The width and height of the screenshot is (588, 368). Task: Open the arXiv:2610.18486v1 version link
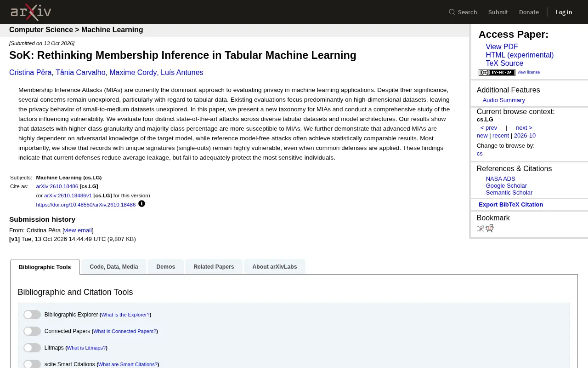(68, 195)
